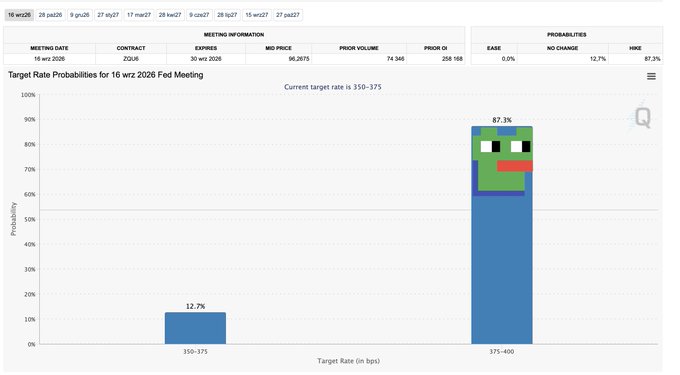Click the 350-375 x-axis label
Viewport: 680px width, 375px height.
click(195, 352)
